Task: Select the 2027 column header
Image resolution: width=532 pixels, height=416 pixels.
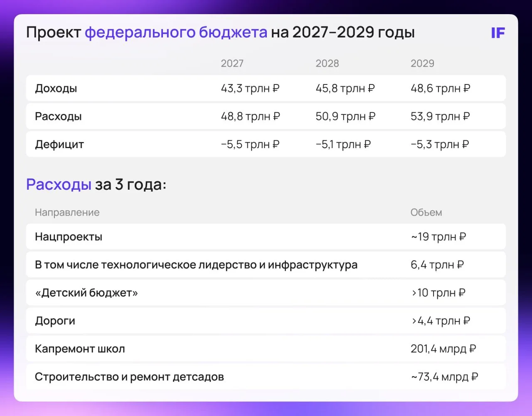Action: 232,63
